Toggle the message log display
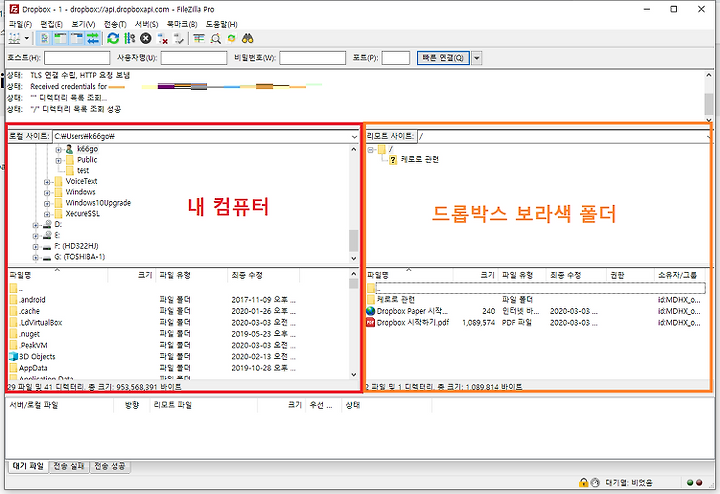Screen dimensions: 720x494 [45, 39]
